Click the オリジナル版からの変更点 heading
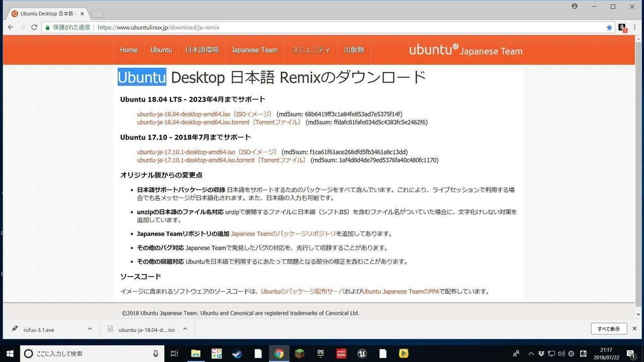 click(x=161, y=175)
